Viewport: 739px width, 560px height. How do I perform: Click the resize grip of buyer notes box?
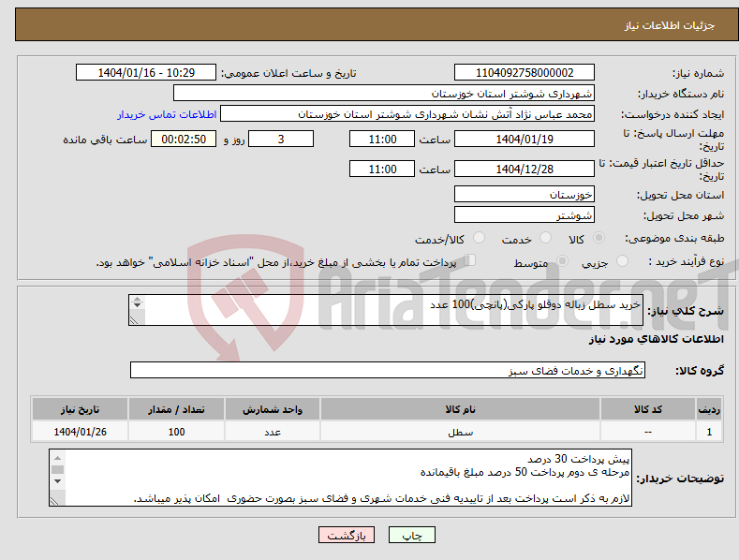[x=54, y=501]
